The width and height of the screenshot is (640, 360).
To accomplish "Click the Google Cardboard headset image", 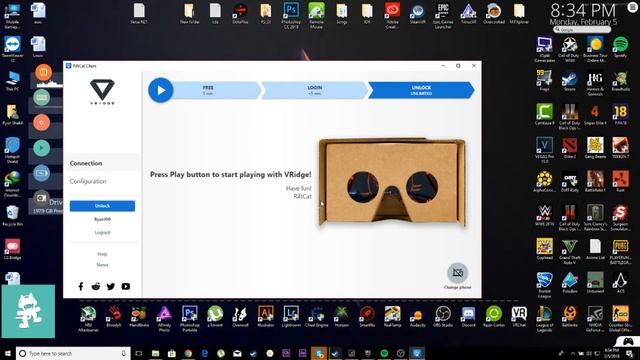I will coord(392,182).
